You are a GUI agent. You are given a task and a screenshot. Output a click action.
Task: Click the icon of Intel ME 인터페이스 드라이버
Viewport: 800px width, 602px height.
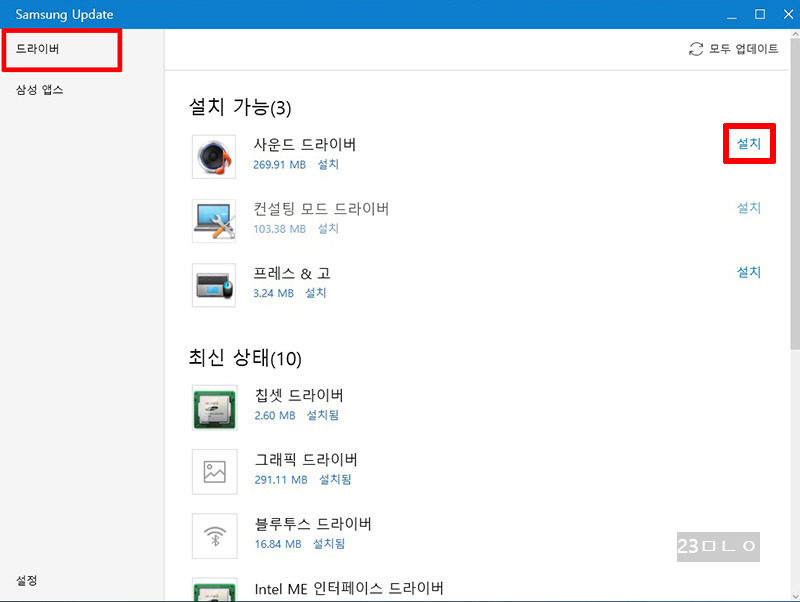(x=214, y=590)
